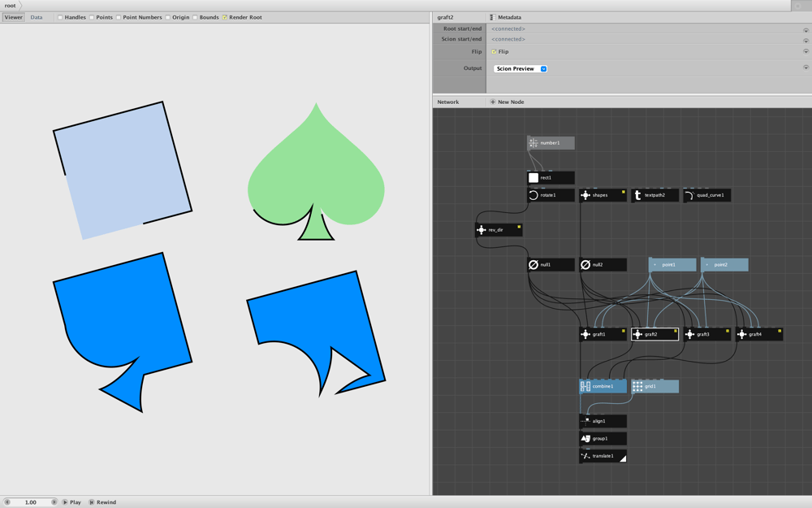
Task: Enable the Points checkbox
Action: click(x=92, y=18)
